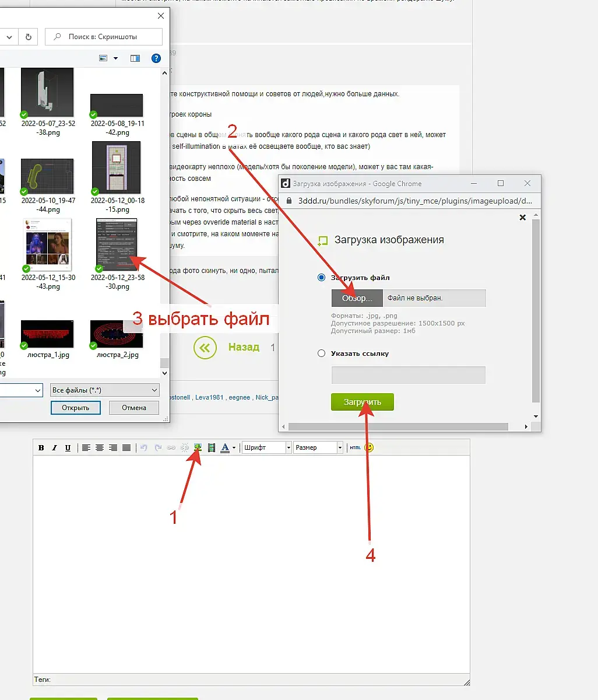This screenshot has width=598, height=700.
Task: Click the unlink icon in editor toolbar
Action: (185, 448)
